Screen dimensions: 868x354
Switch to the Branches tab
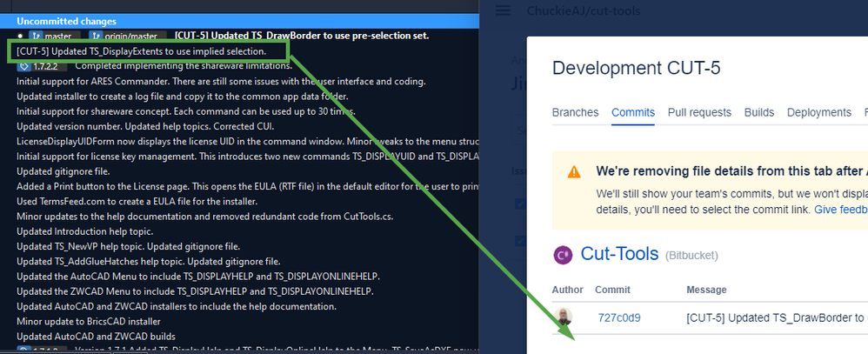pos(575,112)
